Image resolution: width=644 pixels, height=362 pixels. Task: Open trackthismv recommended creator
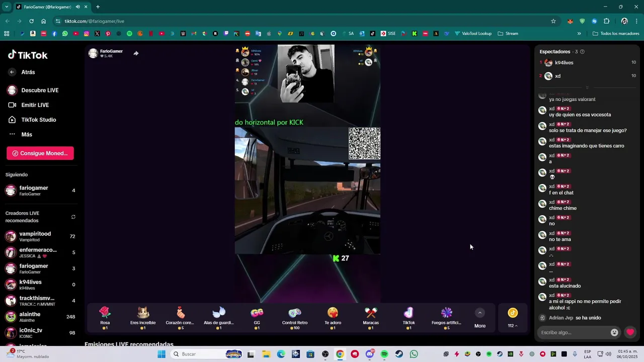40,301
